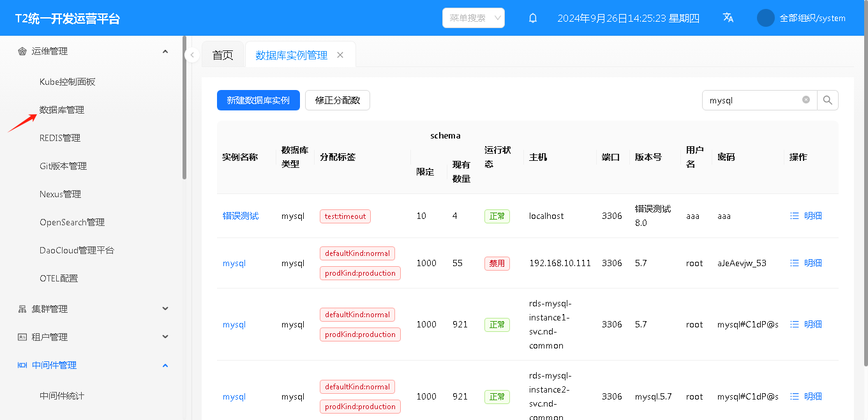
Task: Open the notification bell icon
Action: [x=533, y=18]
